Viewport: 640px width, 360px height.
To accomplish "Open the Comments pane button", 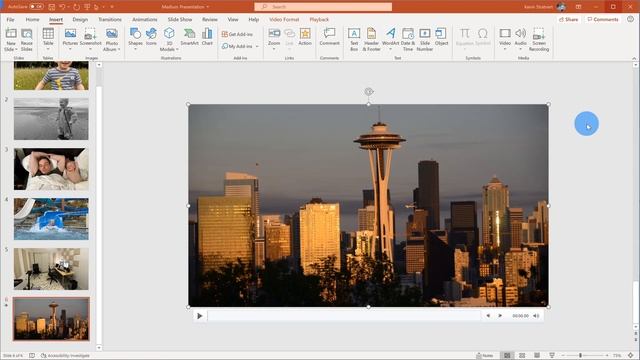I will [x=603, y=20].
